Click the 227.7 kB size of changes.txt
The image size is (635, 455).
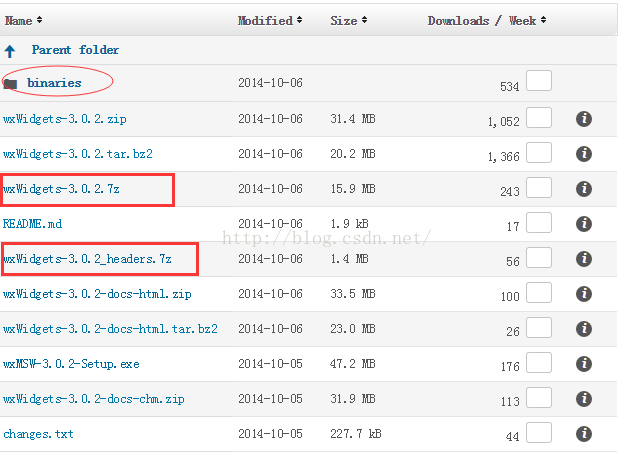pyautogui.click(x=356, y=434)
